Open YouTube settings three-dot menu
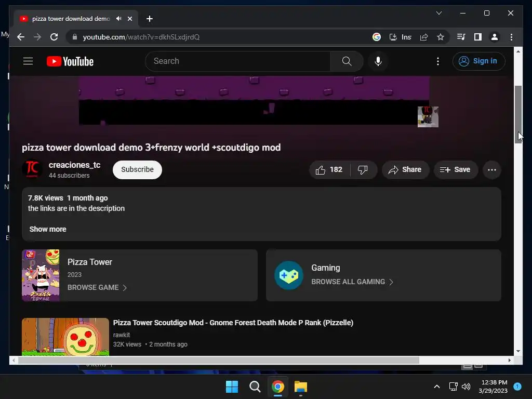This screenshot has height=399, width=532. [x=437, y=61]
